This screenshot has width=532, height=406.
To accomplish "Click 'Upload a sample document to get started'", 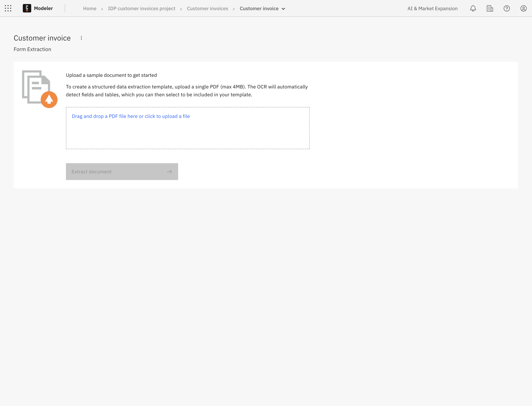I will point(111,75).
